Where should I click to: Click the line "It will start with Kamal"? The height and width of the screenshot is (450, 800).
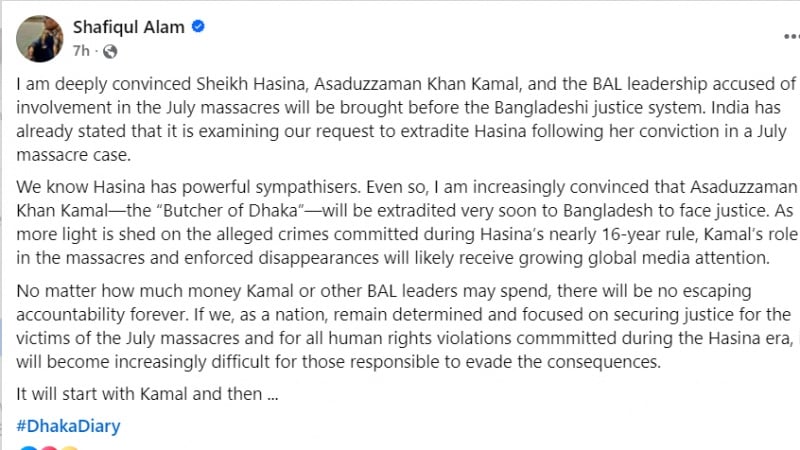[x=147, y=394]
